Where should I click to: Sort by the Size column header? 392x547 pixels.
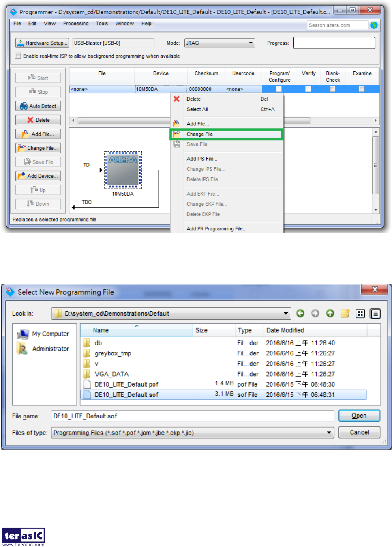[x=214, y=330]
